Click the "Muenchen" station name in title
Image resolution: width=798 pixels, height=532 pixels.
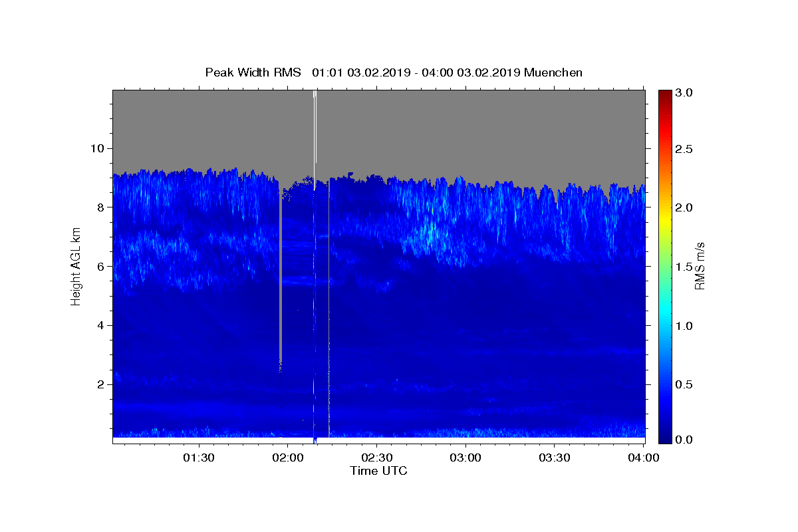click(x=553, y=72)
